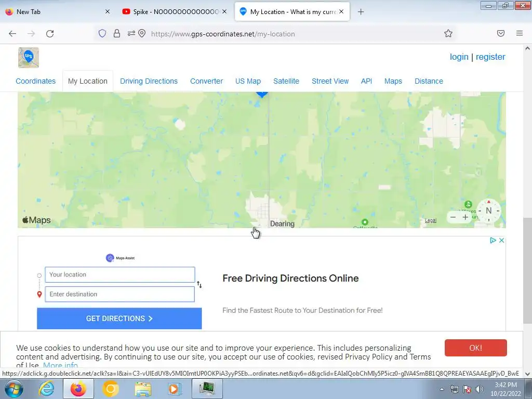Open the permissions icon in address bar

click(131, 34)
